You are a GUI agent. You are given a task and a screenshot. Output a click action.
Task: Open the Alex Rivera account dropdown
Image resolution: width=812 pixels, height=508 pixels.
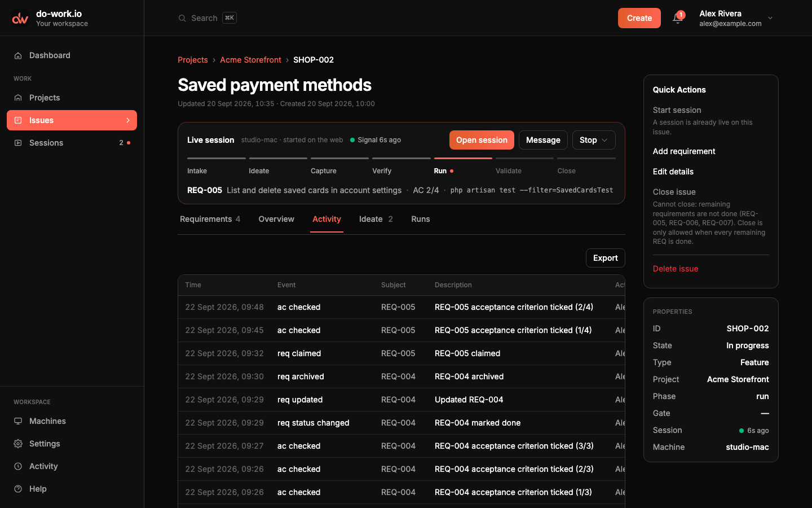tap(736, 18)
